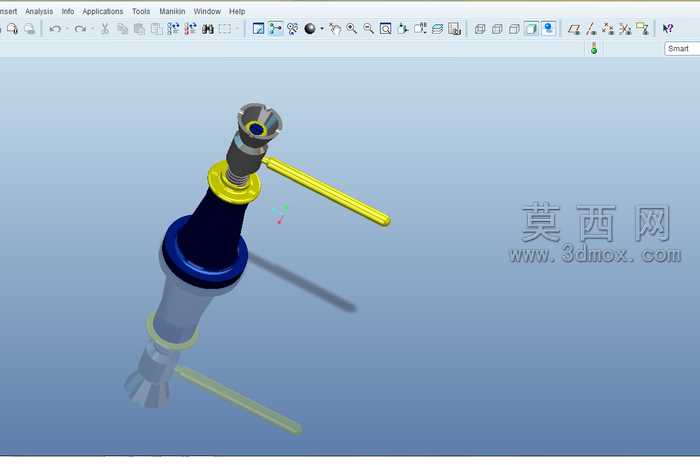
Task: Expand the Undo history dropdown arrow
Action: (67, 29)
